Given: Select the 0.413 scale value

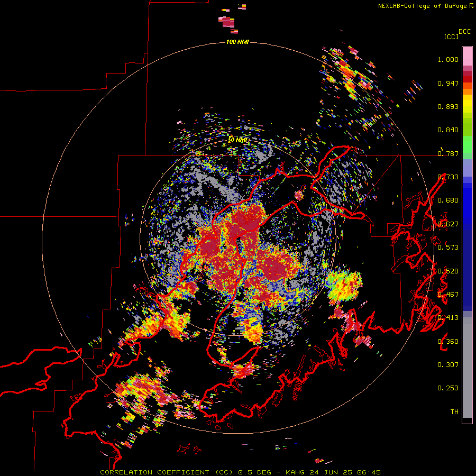Looking at the screenshot, I should point(448,318).
